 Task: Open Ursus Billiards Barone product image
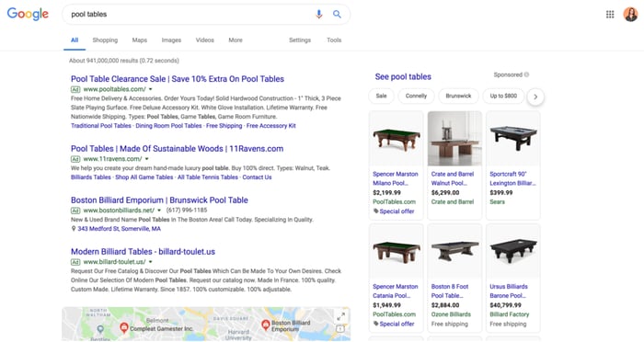click(513, 251)
